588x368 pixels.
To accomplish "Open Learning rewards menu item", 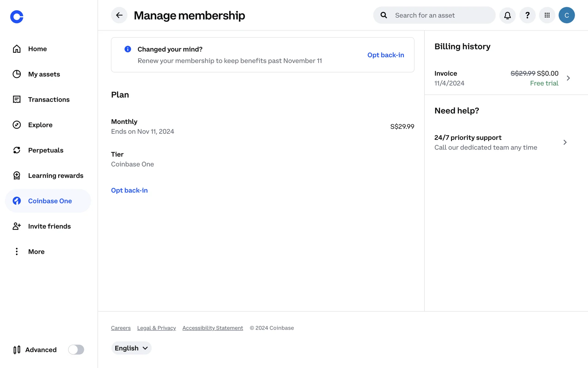I will click(55, 175).
